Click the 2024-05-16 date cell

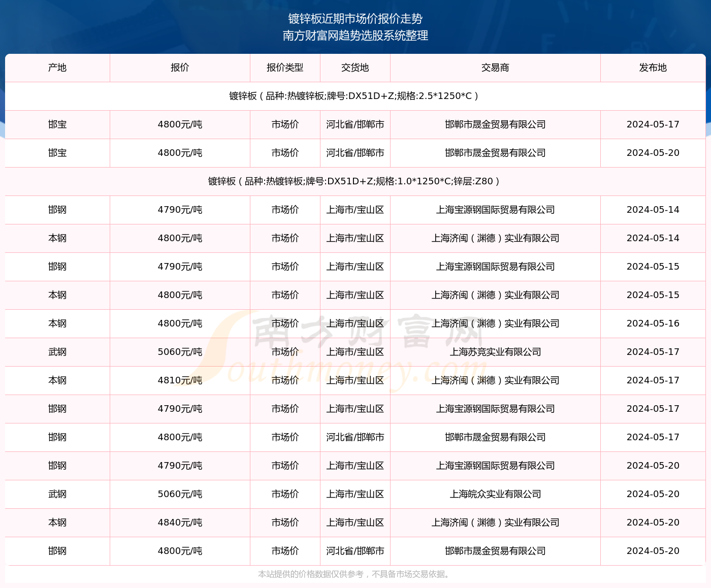point(653,323)
